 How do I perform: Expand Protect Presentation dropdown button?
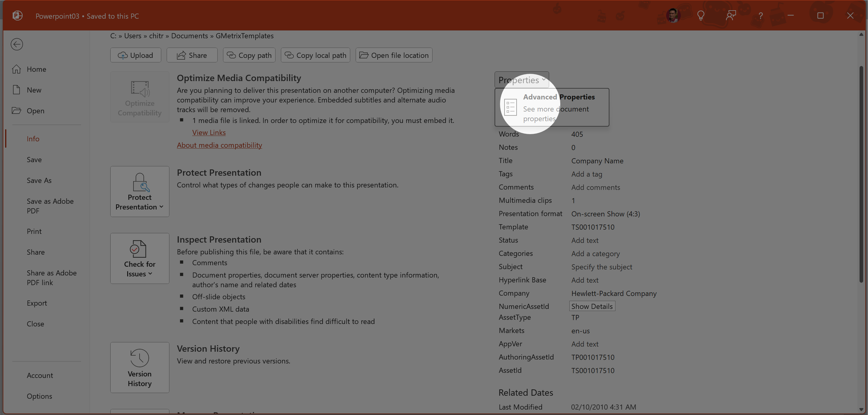pyautogui.click(x=140, y=191)
